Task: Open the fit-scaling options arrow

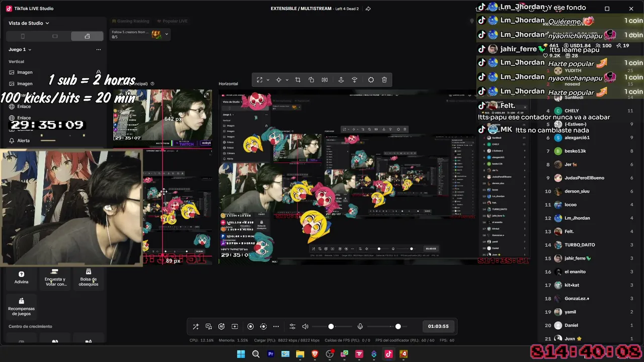Action: tap(268, 80)
